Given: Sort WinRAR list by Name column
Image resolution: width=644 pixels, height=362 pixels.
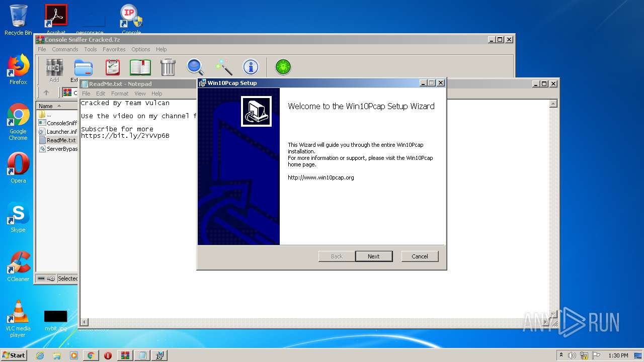Looking at the screenshot, I should point(57,106).
